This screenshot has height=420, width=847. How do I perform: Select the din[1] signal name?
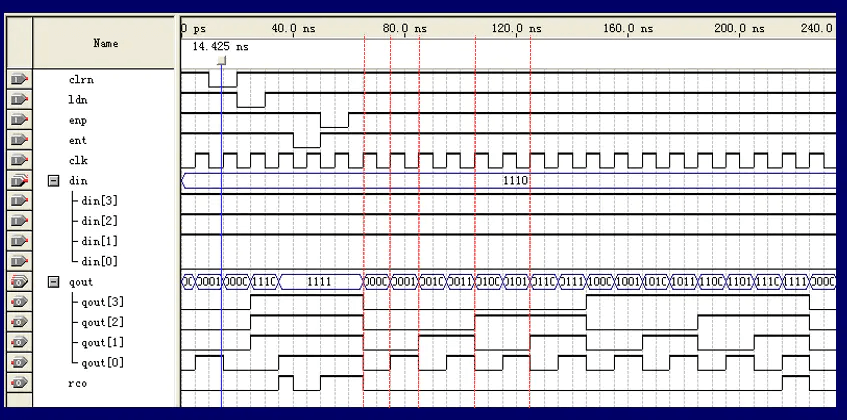[x=99, y=241]
